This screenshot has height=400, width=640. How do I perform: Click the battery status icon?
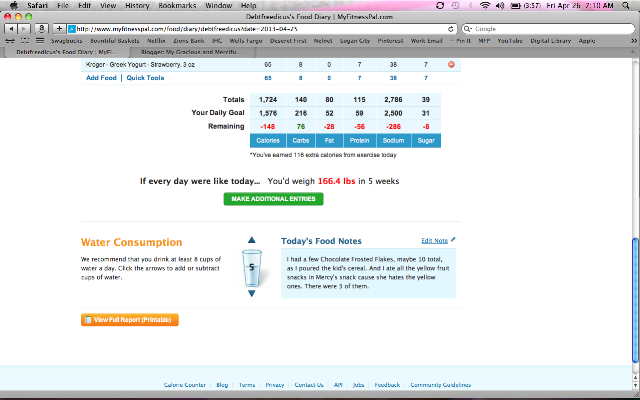(x=516, y=6)
